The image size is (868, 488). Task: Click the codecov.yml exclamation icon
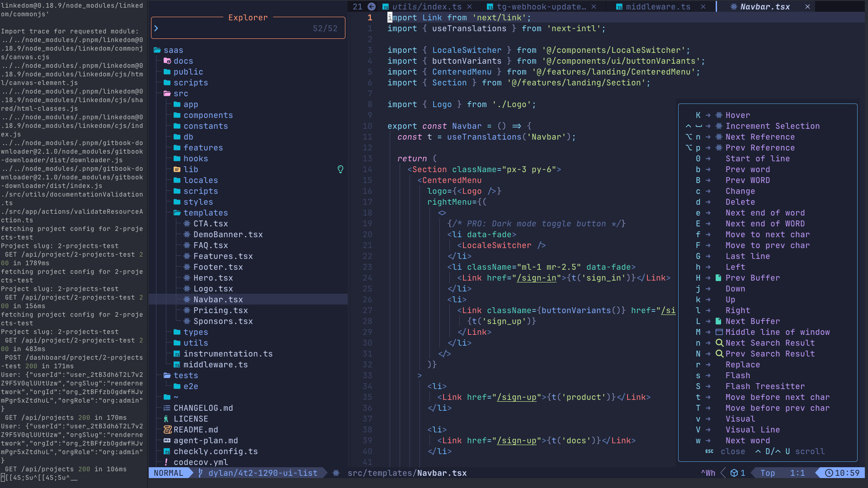[166, 462]
